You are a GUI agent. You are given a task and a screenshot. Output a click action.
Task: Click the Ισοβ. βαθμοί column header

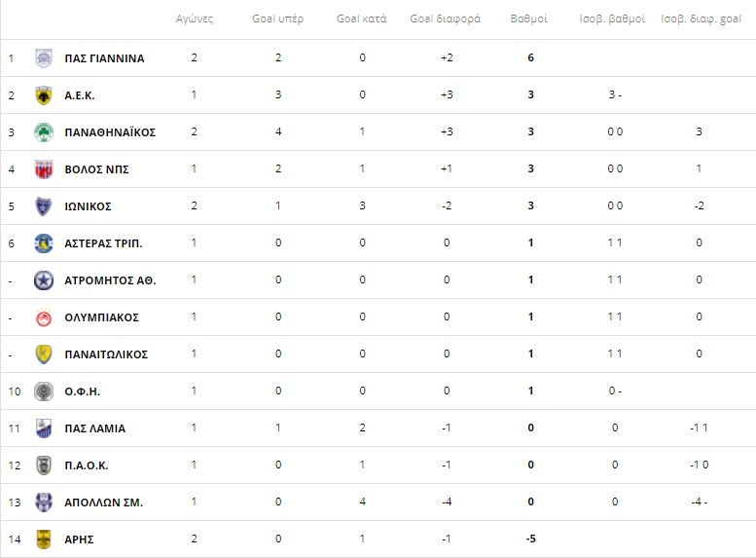click(x=612, y=19)
